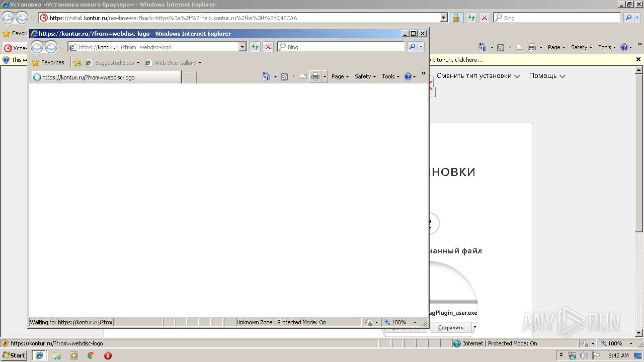This screenshot has height=362, width=644.
Task: Click Add to Favorites Bar star icon
Action: tap(77, 63)
